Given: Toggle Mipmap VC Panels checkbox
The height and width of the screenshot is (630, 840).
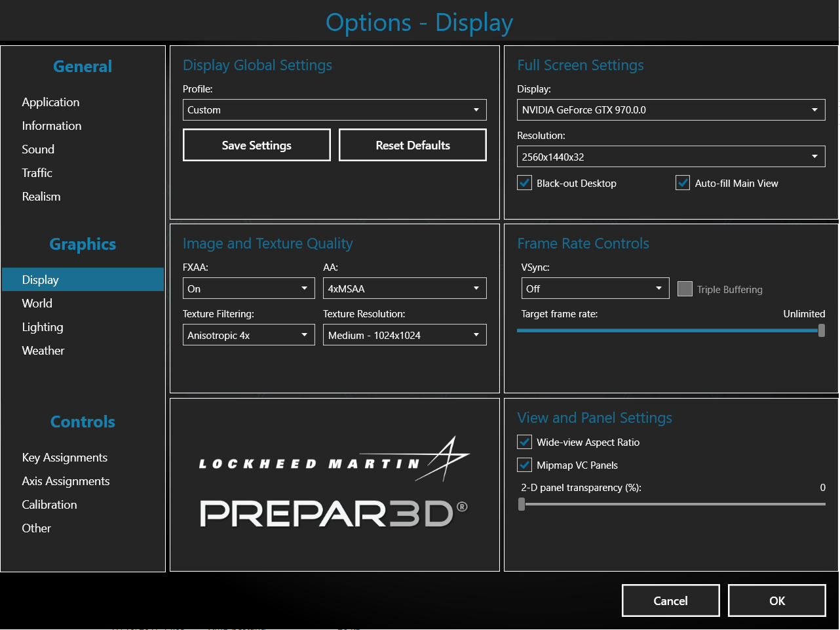Looking at the screenshot, I should pos(525,465).
